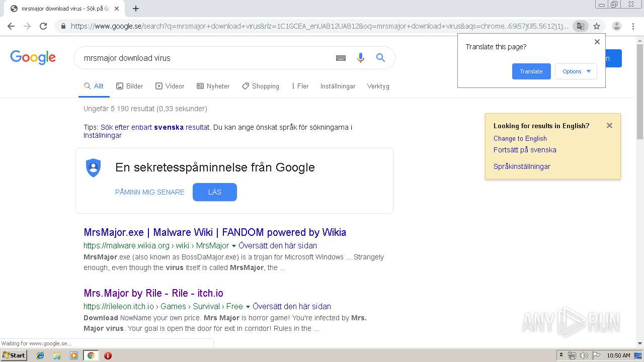Click Change to English link
This screenshot has height=362, width=644.
click(x=520, y=138)
